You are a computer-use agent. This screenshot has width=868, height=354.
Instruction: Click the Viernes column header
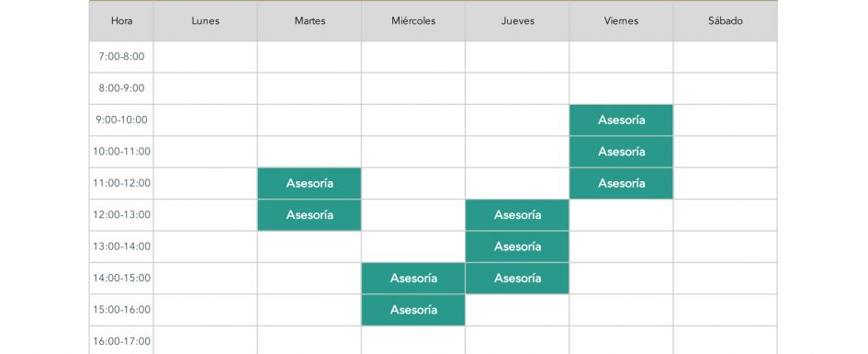621,21
